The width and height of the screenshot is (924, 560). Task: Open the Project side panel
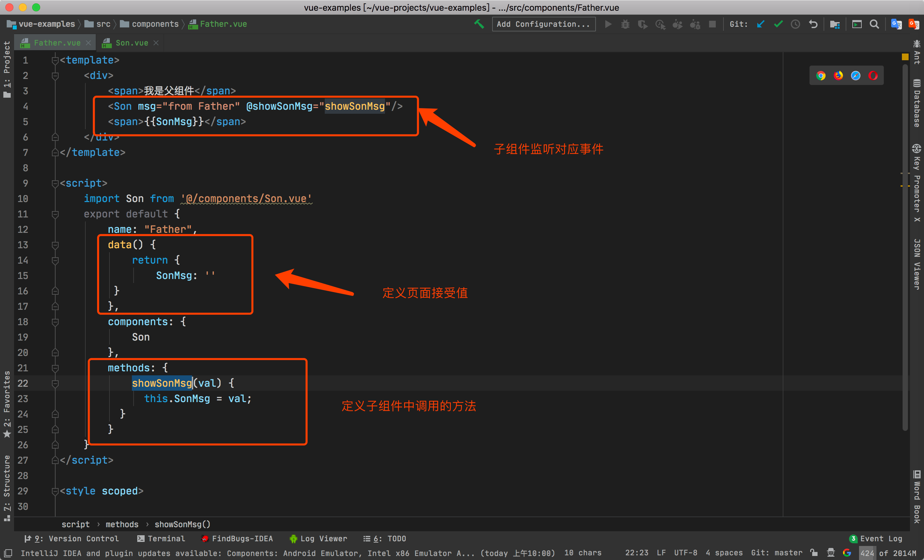point(7,69)
